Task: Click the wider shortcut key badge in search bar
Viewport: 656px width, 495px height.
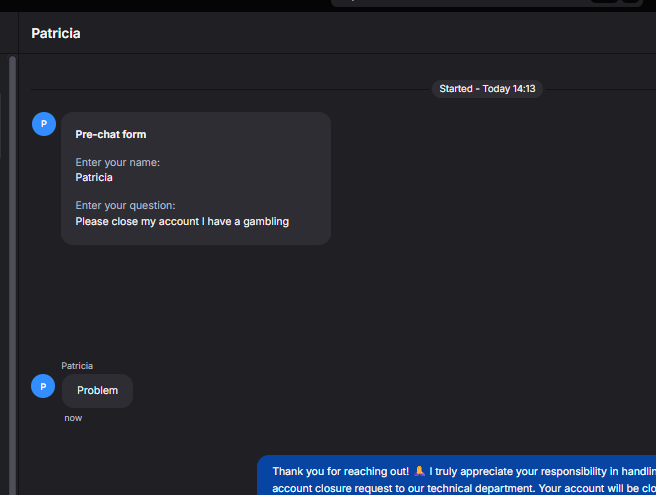Action: click(x=604, y=1)
